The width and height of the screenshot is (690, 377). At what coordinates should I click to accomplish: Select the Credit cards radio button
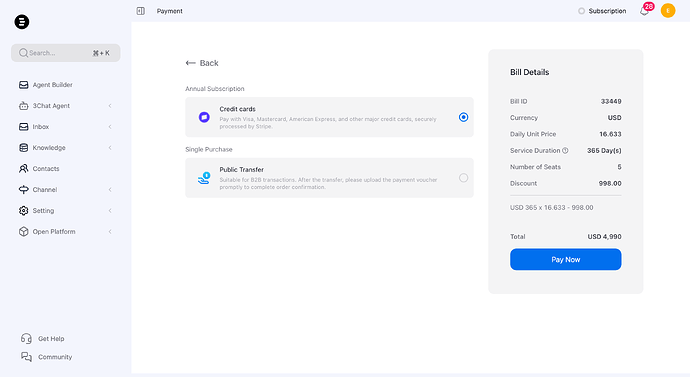[463, 117]
